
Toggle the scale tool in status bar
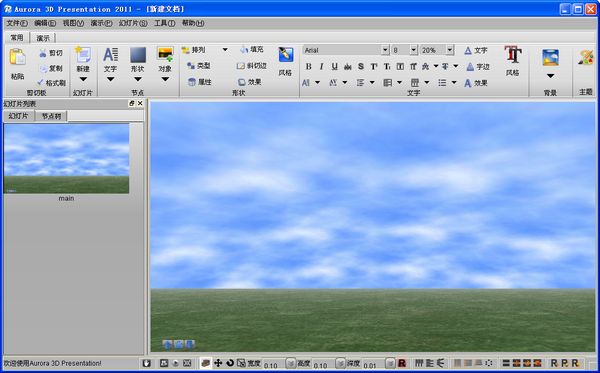pos(241,363)
